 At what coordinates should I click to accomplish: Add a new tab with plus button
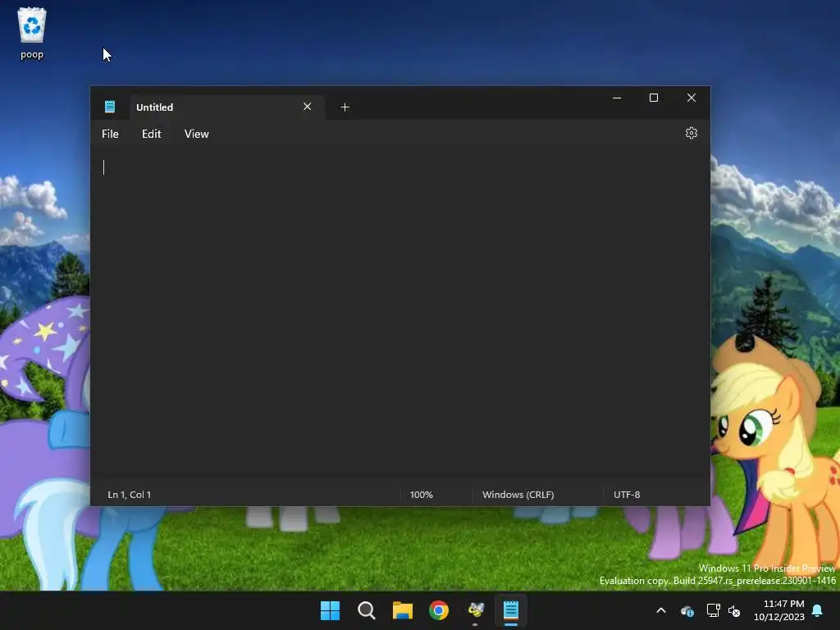pos(345,107)
